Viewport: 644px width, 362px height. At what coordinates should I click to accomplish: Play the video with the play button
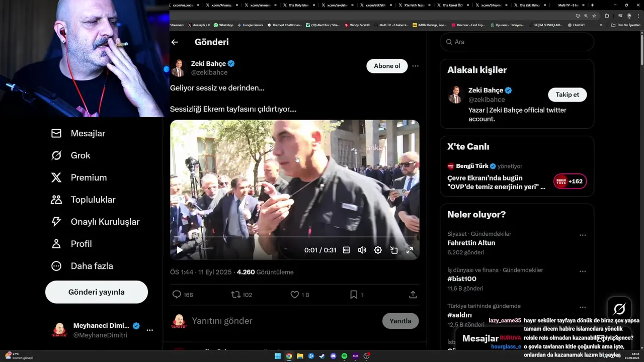[180, 250]
